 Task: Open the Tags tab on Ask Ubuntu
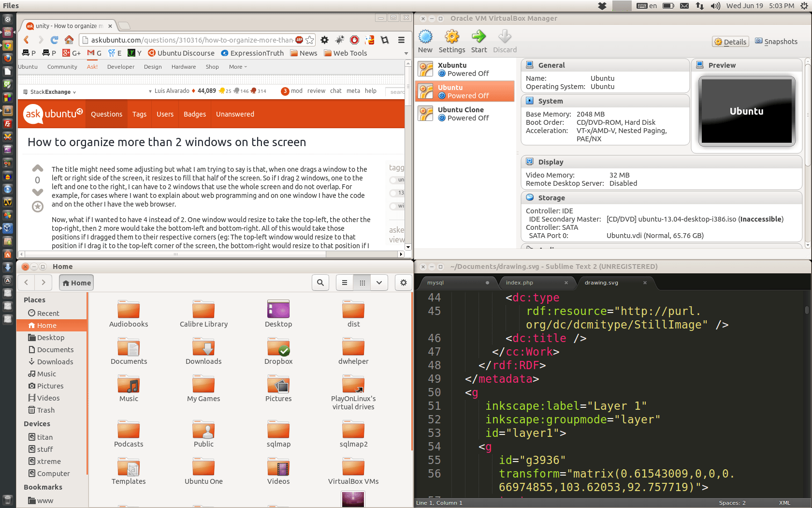tap(139, 114)
